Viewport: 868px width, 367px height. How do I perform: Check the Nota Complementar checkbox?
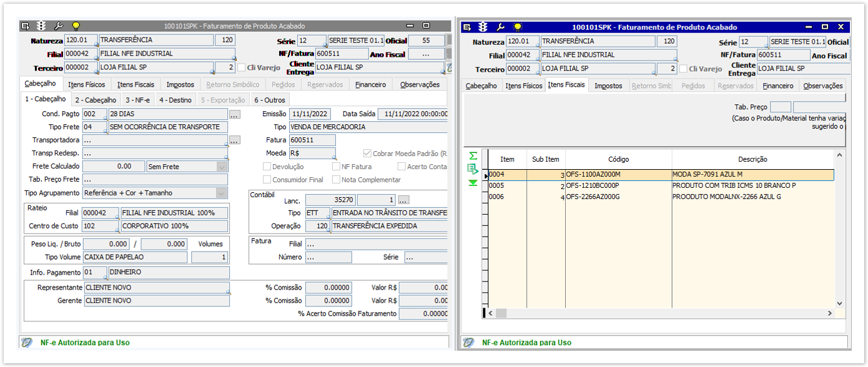[x=337, y=180]
